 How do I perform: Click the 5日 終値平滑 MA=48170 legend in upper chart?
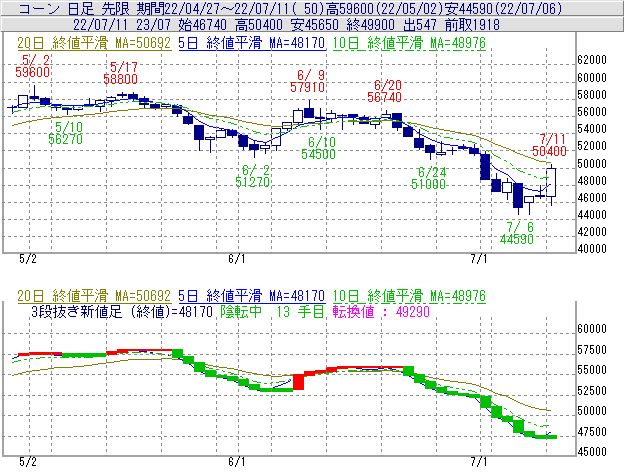pos(252,43)
